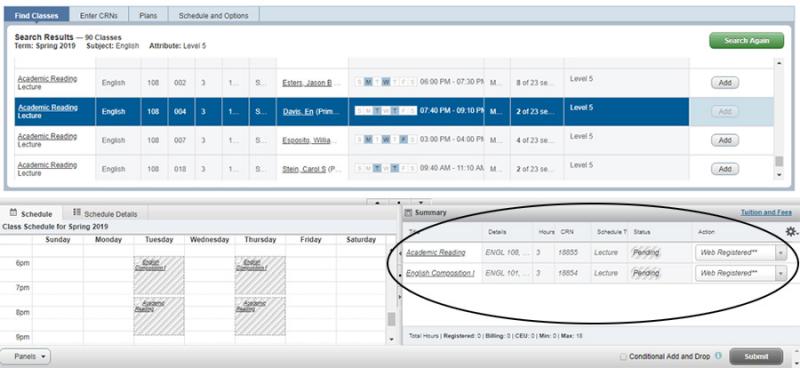Add Academic Reading section 007
Viewport: 800px width, 368px height.
(724, 140)
